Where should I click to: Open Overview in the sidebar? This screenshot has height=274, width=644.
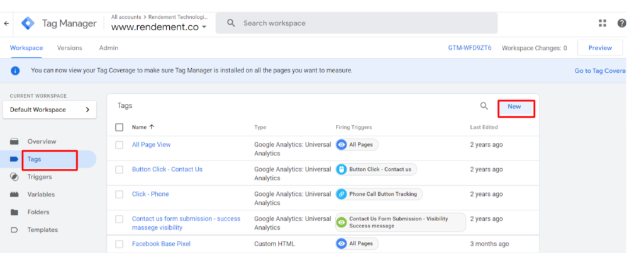coord(42,142)
